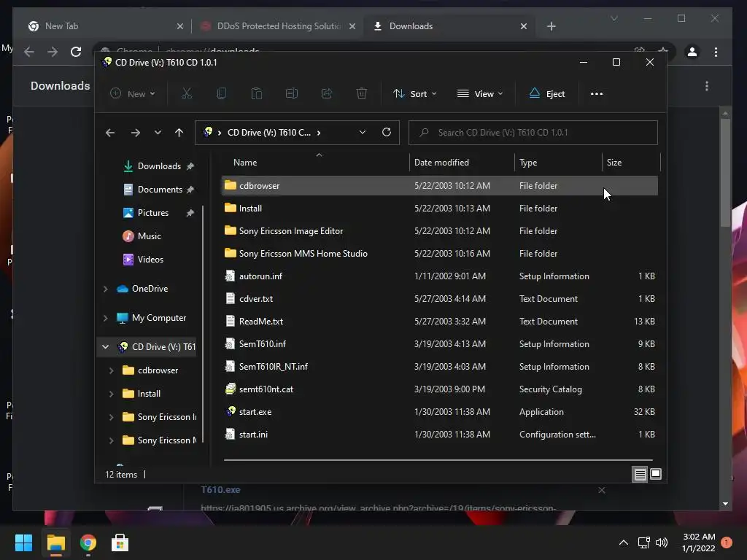This screenshot has height=560, width=747.
Task: Open a new Chrome tab with plus button
Action: tap(551, 26)
